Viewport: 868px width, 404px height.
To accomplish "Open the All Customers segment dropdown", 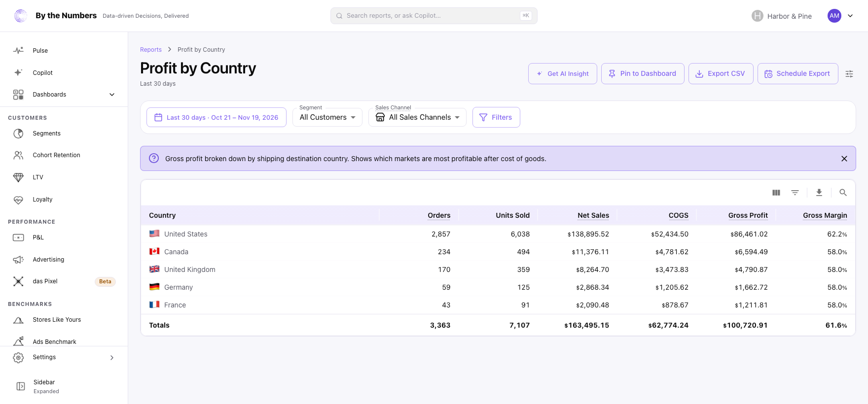I will click(327, 117).
